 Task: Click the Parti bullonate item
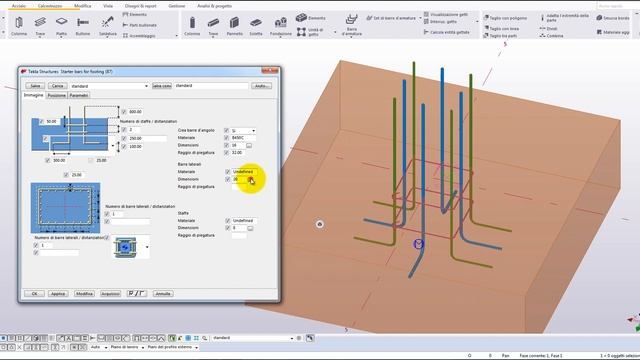(140, 25)
